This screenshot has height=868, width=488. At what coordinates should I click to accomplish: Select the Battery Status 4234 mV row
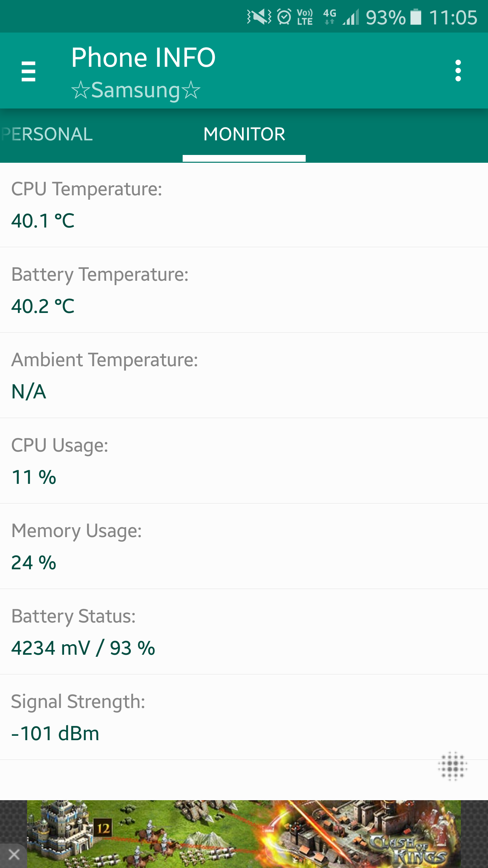pyautogui.click(x=244, y=632)
